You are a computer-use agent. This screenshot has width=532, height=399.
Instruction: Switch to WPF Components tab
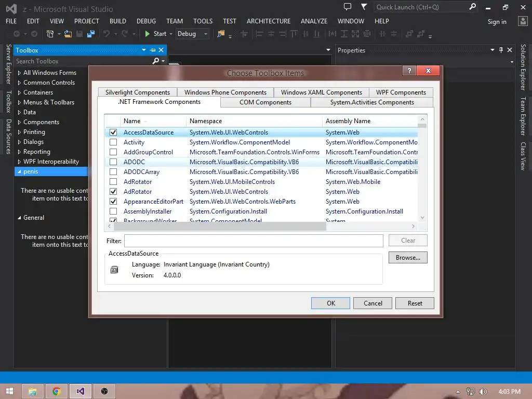(x=401, y=92)
